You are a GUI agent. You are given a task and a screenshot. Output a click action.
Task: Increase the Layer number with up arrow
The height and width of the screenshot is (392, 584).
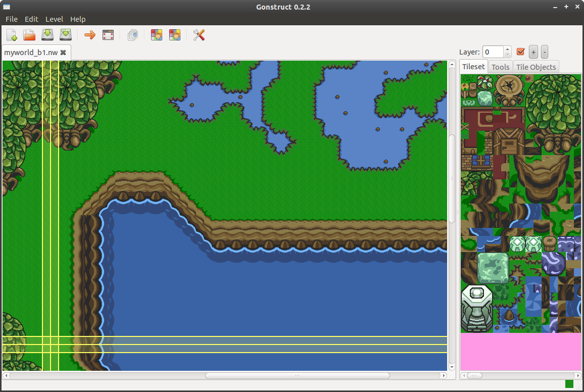point(507,49)
